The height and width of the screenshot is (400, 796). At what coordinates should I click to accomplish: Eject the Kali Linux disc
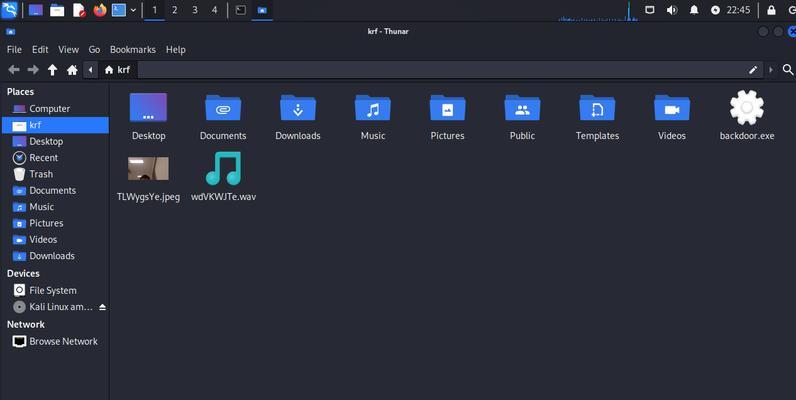[x=103, y=307]
